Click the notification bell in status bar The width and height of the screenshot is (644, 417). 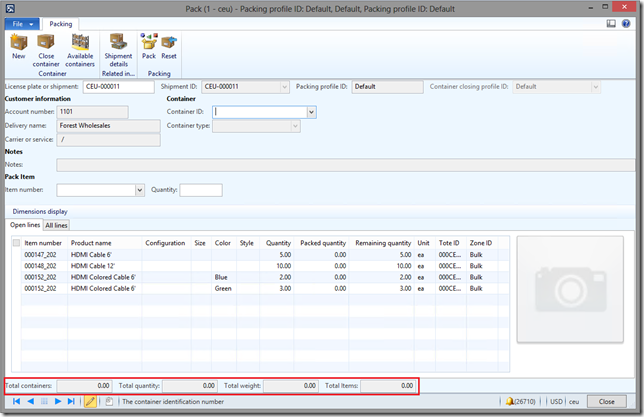pyautogui.click(x=511, y=401)
